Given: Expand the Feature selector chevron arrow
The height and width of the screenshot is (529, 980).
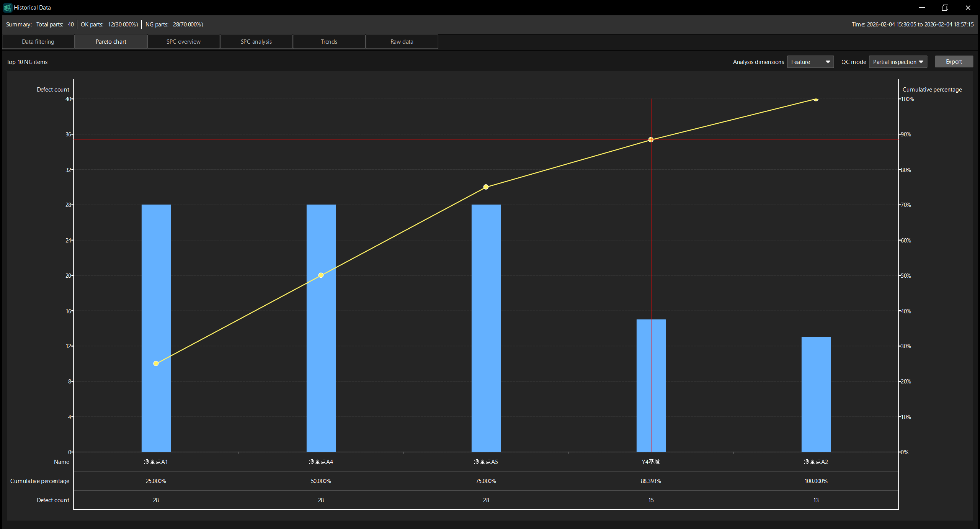Looking at the screenshot, I should 828,62.
